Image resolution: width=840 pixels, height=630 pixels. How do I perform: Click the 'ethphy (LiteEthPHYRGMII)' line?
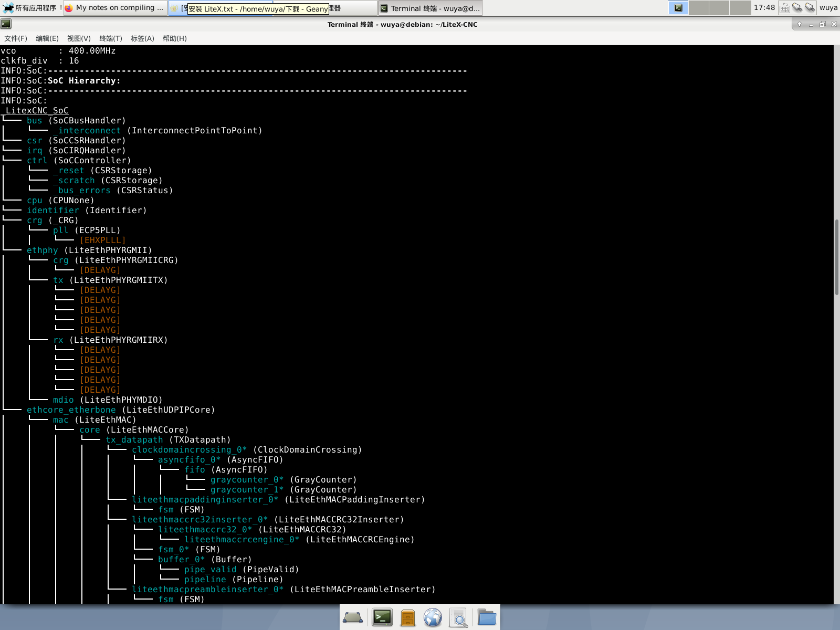pos(89,250)
